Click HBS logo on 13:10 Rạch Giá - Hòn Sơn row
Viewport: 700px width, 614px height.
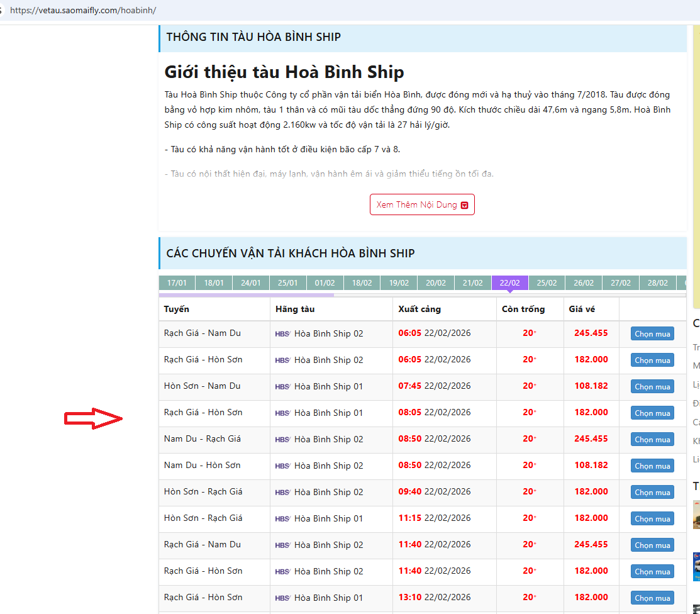pos(282,598)
